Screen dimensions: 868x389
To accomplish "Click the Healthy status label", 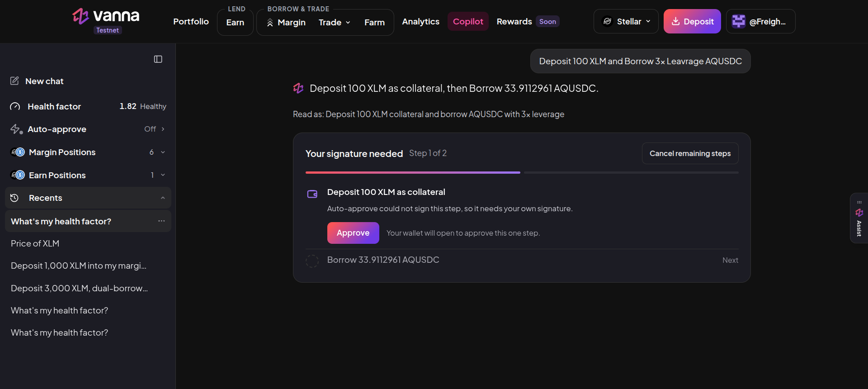I will tap(153, 106).
